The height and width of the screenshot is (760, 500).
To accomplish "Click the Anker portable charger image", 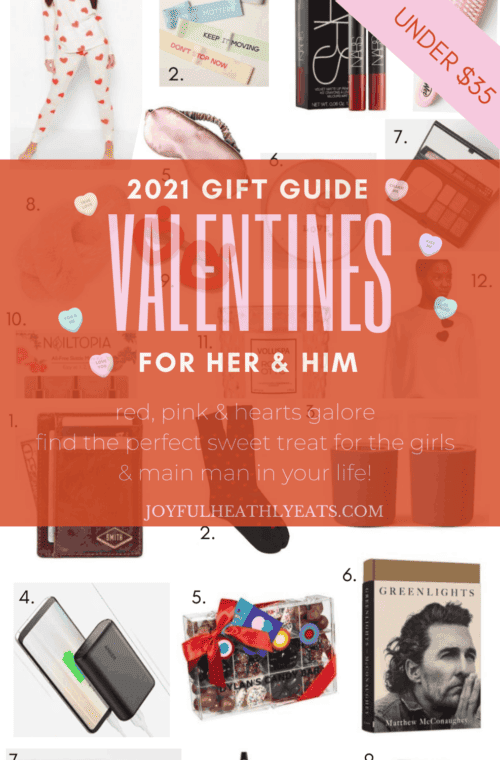I will pos(92,659).
